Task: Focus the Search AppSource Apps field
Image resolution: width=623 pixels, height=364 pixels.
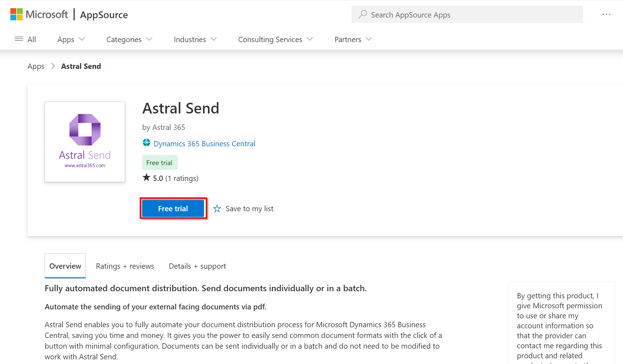Action: [x=472, y=15]
